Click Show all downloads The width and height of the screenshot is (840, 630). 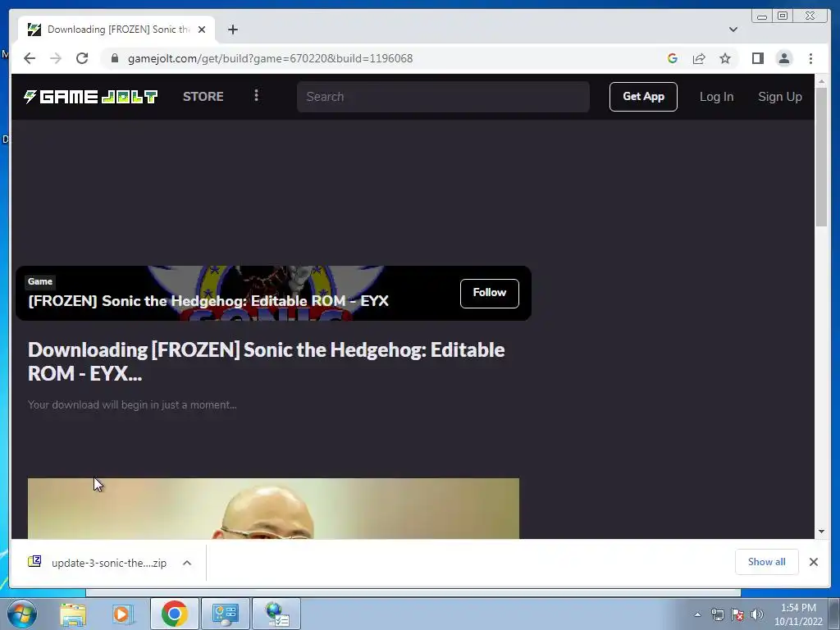tap(767, 562)
